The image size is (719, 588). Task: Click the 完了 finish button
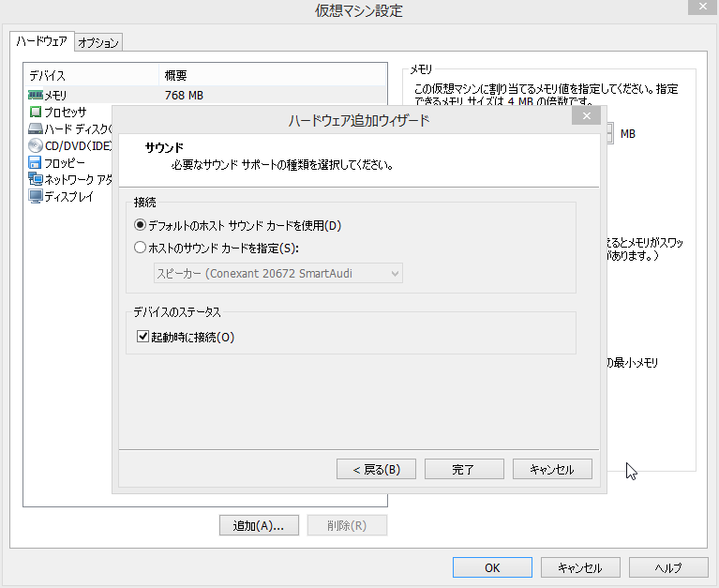pos(464,469)
